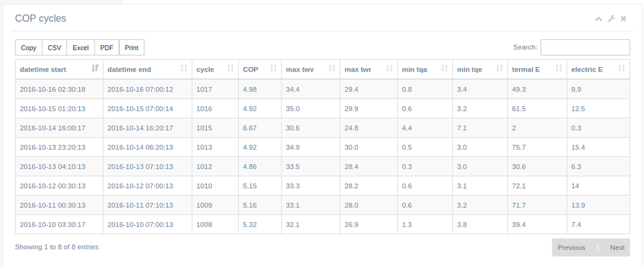Export table as CSV
The image size is (644, 268).
pyautogui.click(x=54, y=48)
